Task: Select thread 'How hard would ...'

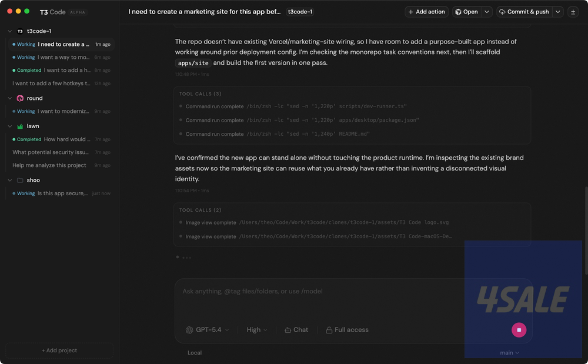Action: pos(62,139)
